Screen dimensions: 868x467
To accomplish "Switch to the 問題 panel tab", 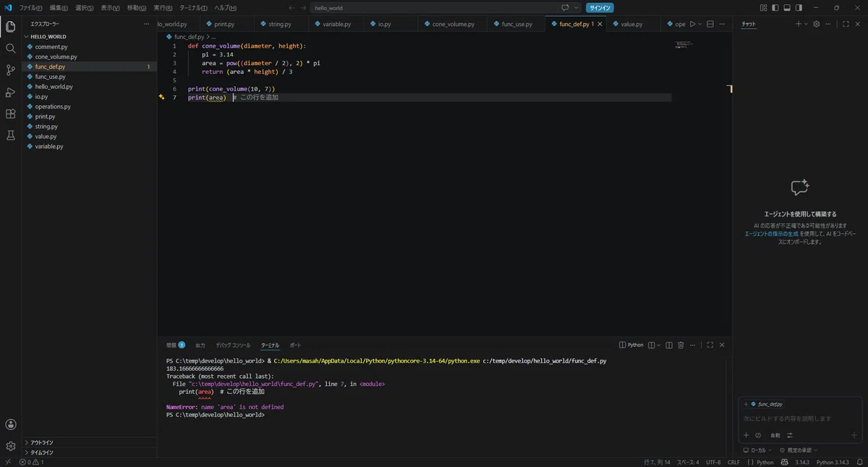I will click(x=176, y=345).
